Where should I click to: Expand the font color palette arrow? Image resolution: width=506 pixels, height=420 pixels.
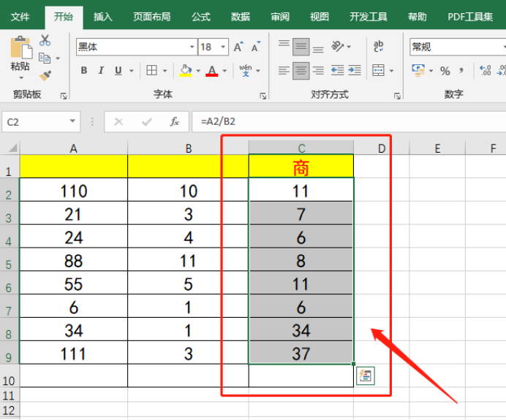coord(224,71)
